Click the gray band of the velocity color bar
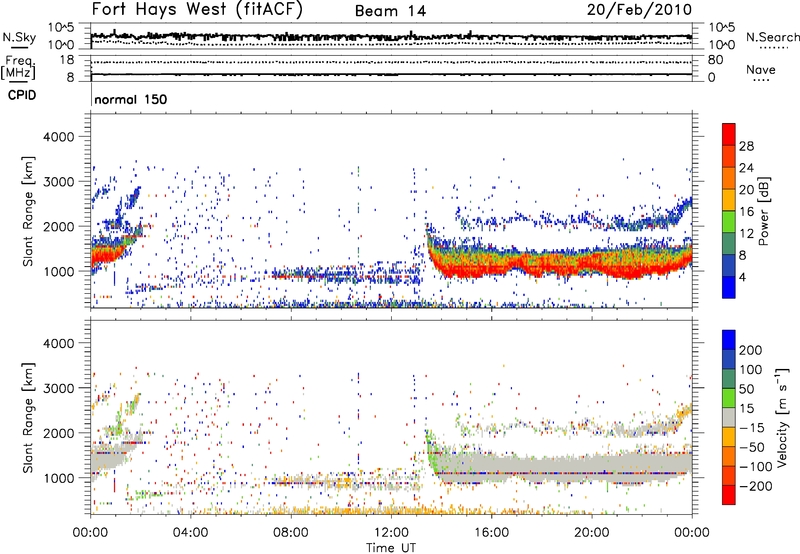 pyautogui.click(x=729, y=417)
